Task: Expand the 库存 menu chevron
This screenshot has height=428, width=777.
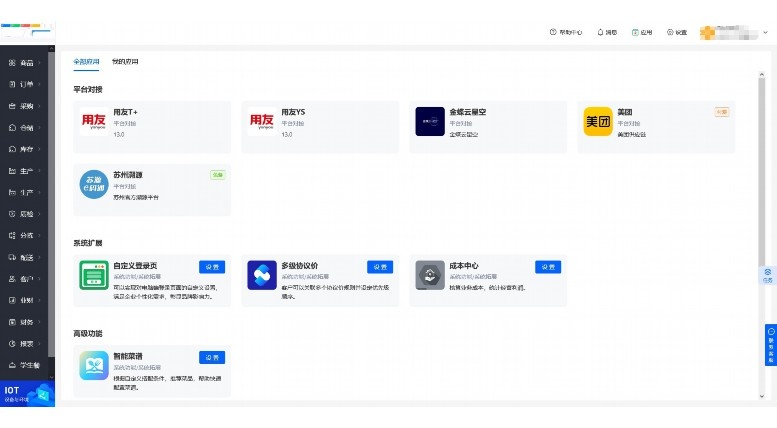Action: (x=39, y=149)
